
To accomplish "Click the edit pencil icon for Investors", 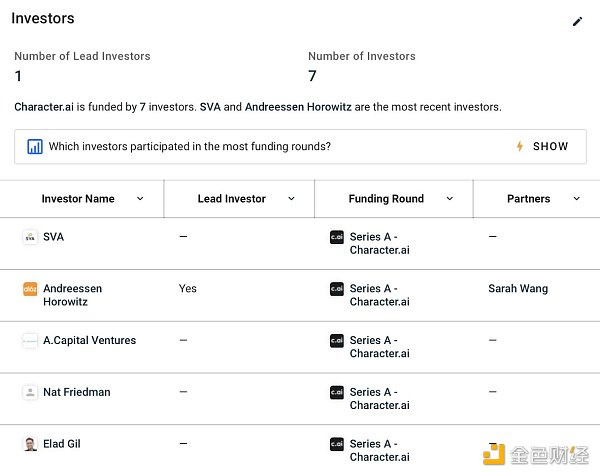I will [x=577, y=21].
